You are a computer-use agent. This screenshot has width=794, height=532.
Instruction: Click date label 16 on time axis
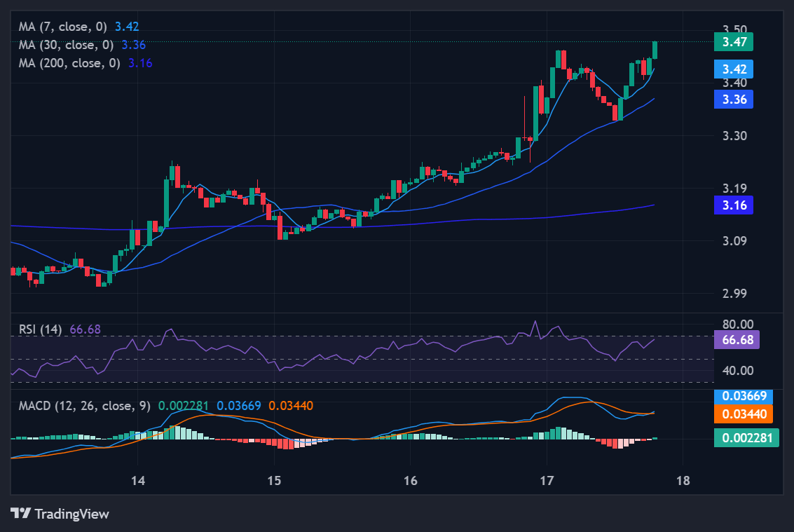point(411,481)
